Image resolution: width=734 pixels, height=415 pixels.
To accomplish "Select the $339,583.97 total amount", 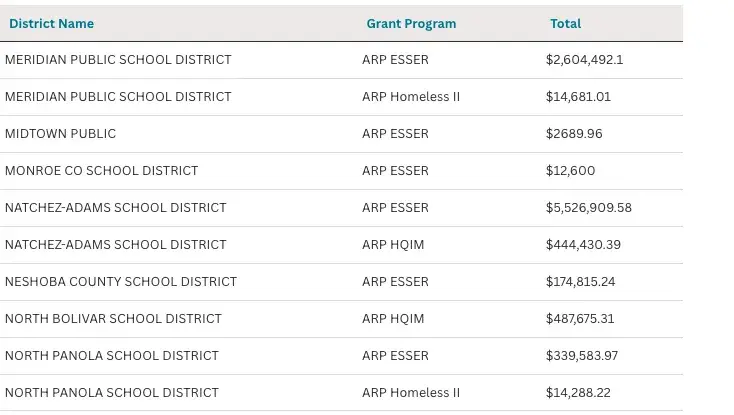I will pos(582,356).
